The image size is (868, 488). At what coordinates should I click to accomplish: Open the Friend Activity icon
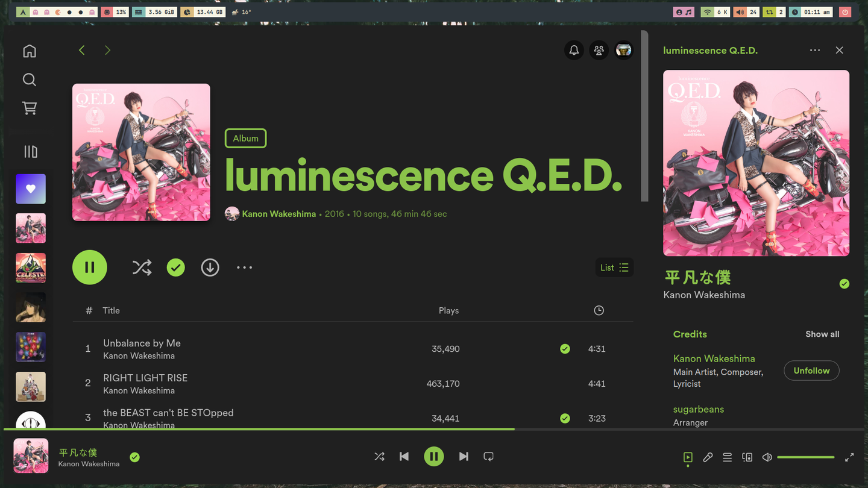(599, 51)
